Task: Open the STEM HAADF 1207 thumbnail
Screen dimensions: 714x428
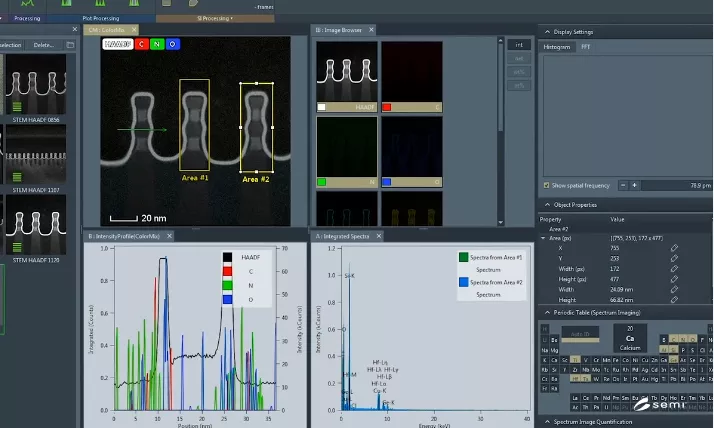Action: point(36,155)
